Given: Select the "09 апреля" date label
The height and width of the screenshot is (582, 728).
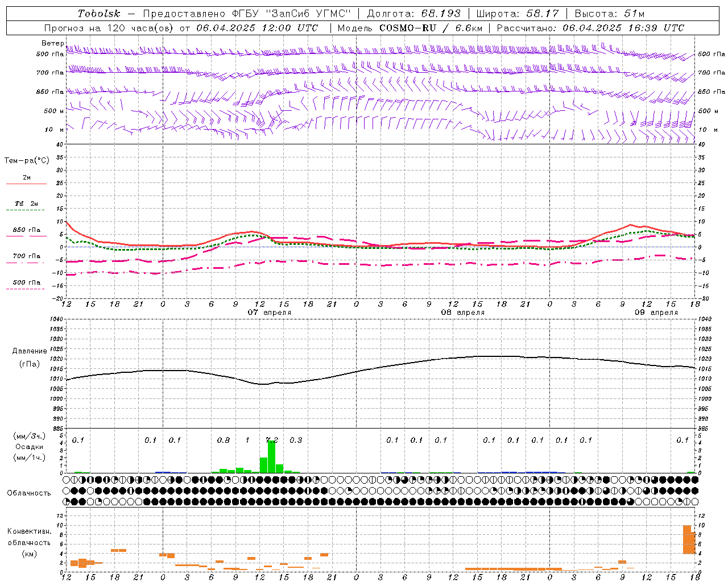Looking at the screenshot, I should (656, 313).
